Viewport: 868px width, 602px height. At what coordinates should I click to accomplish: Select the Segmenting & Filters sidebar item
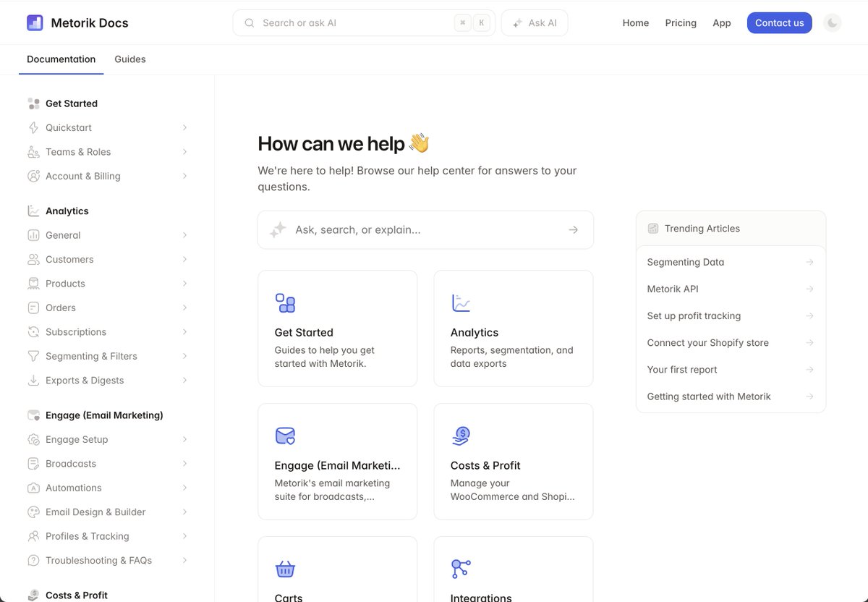[107, 356]
